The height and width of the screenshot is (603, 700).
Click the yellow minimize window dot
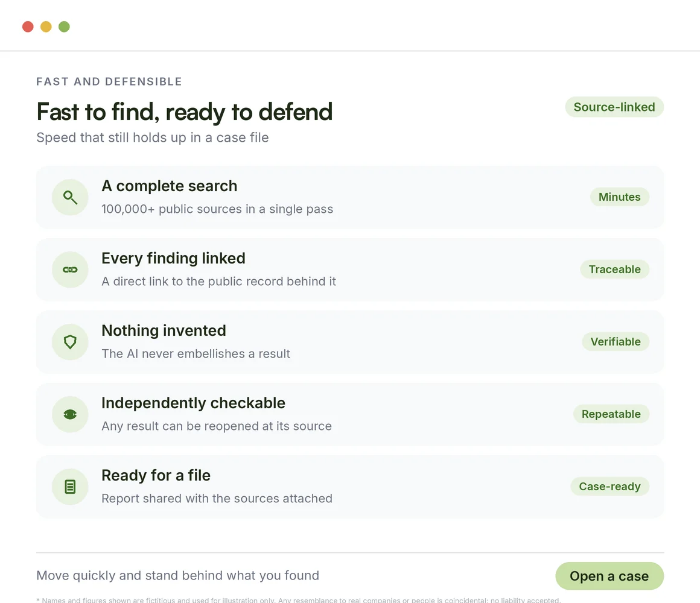click(x=46, y=27)
